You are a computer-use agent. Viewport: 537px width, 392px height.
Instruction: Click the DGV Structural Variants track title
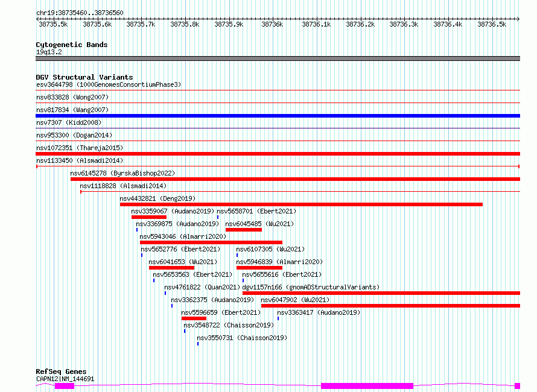[x=84, y=77]
